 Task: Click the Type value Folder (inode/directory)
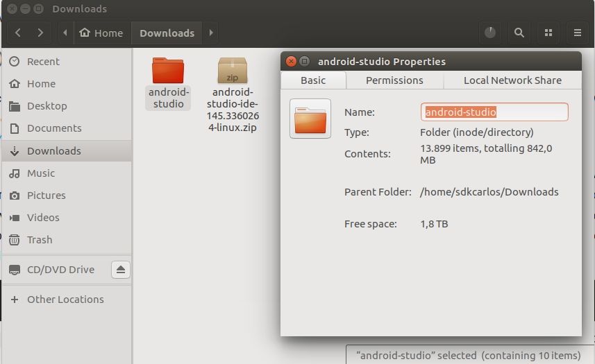point(476,132)
